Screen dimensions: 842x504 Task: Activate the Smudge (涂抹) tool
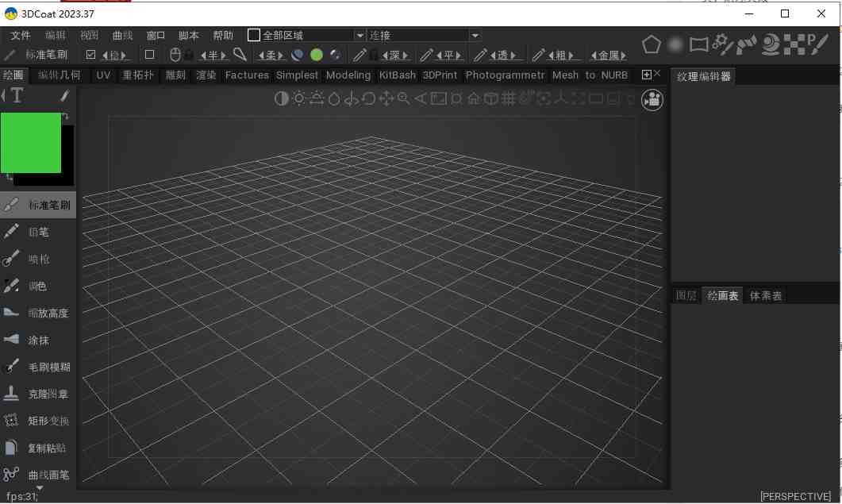[37, 340]
